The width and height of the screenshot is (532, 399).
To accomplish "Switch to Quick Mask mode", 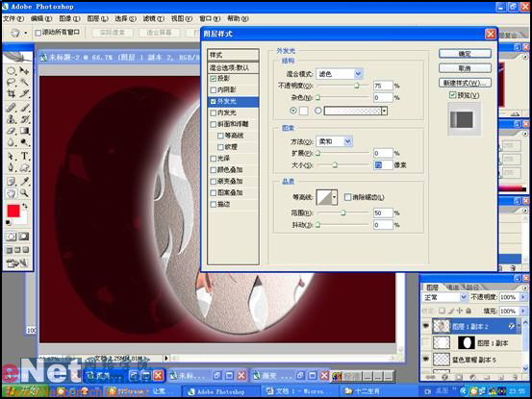I will (24, 237).
